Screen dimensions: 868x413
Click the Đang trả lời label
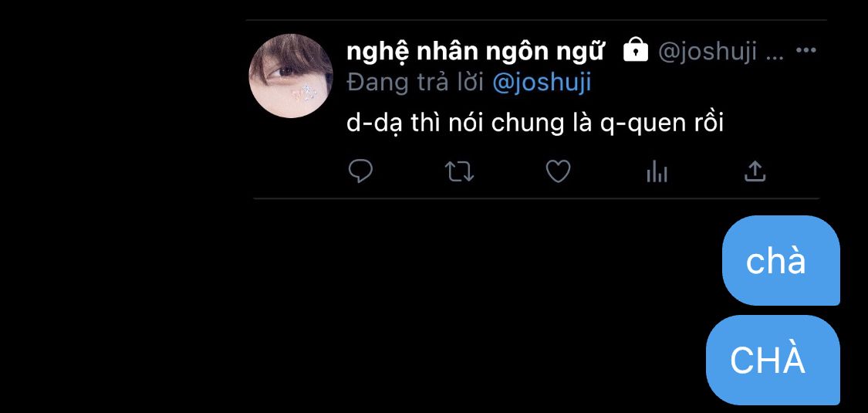coord(417,83)
